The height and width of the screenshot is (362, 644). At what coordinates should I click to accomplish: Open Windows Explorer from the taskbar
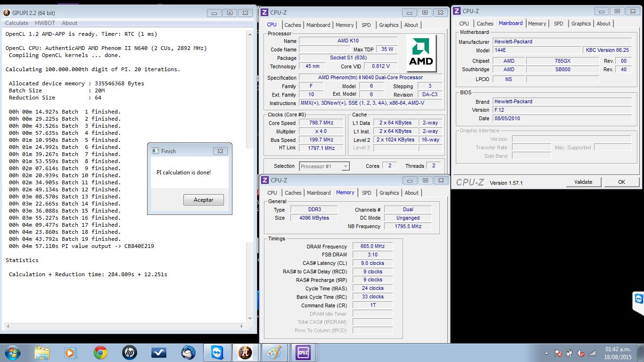[42, 353]
